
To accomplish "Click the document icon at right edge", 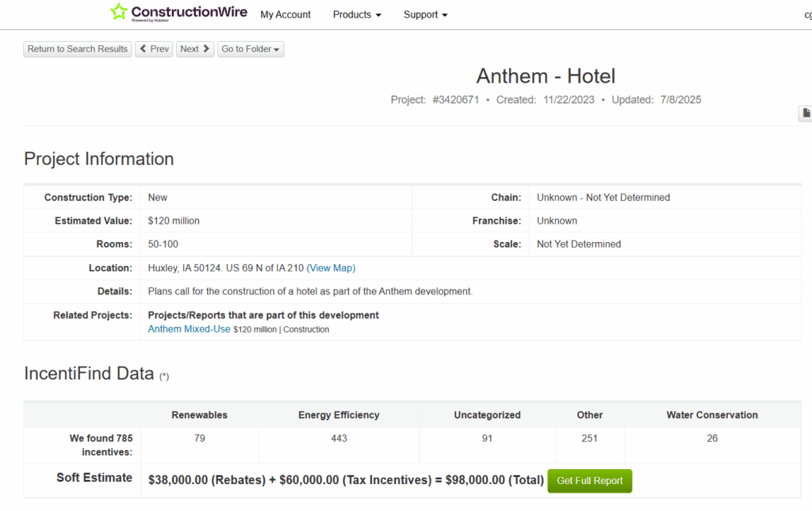I will pos(806,113).
